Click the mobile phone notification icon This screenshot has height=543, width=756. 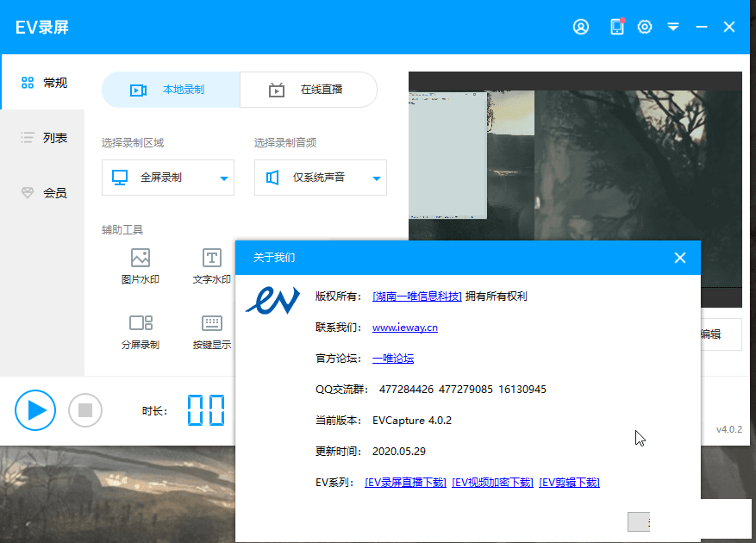pos(617,27)
